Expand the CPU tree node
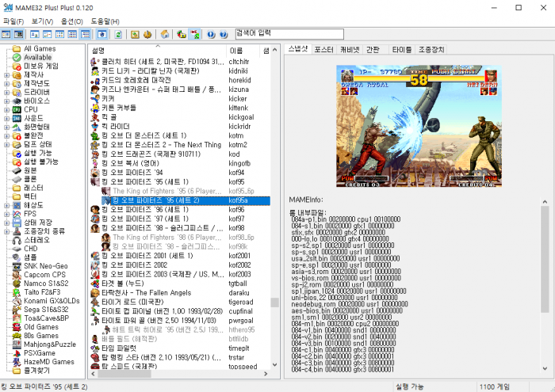 6,109
